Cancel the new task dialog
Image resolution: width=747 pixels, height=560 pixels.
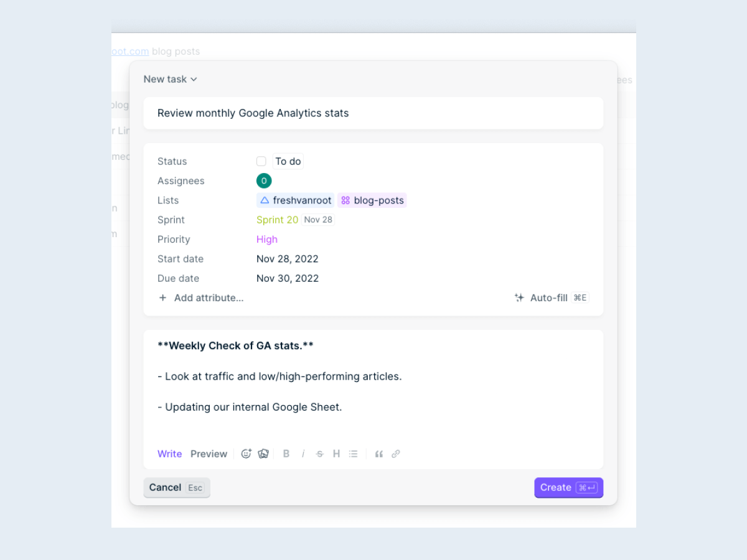point(177,487)
